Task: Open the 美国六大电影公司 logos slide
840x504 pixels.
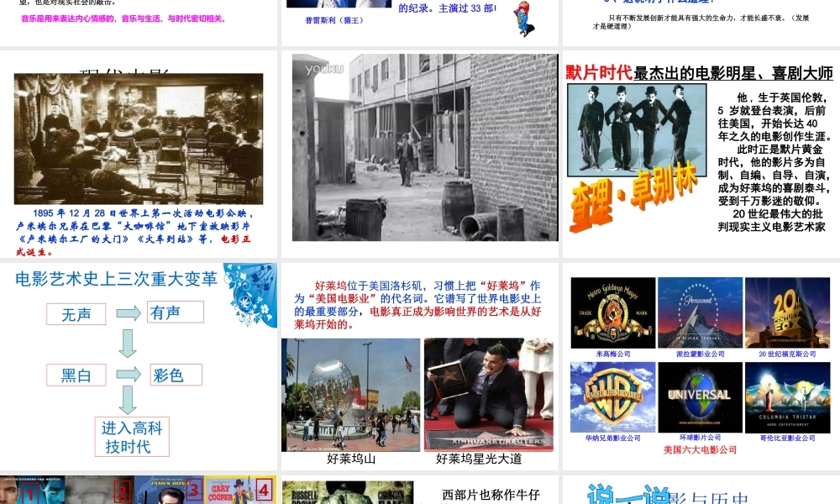Action: (701, 366)
